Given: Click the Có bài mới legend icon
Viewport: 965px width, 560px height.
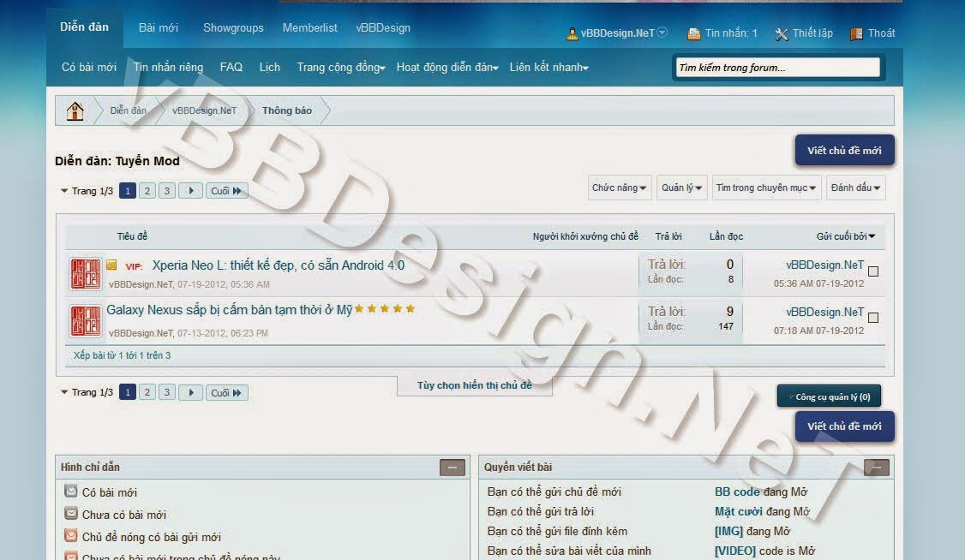Looking at the screenshot, I should (71, 491).
